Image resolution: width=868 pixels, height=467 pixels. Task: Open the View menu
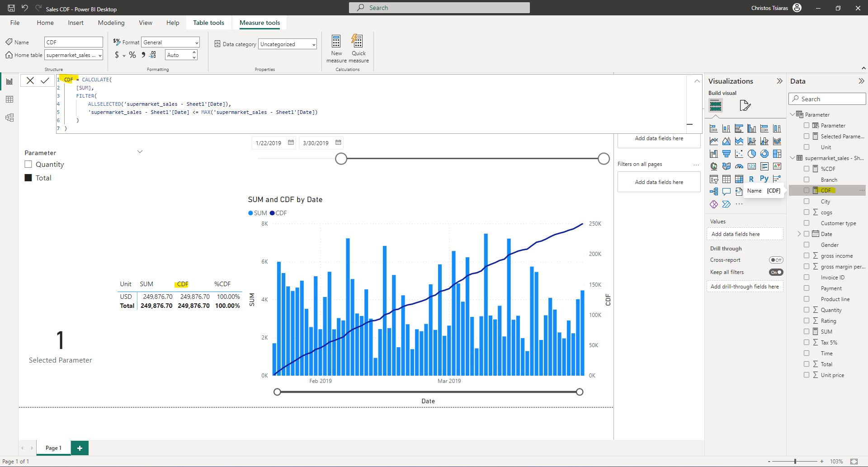(145, 23)
